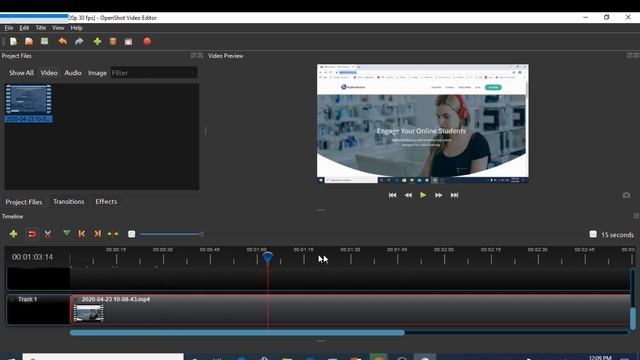Add a marker with the green arrow
Viewport: 640px width, 360px height.
tap(67, 233)
